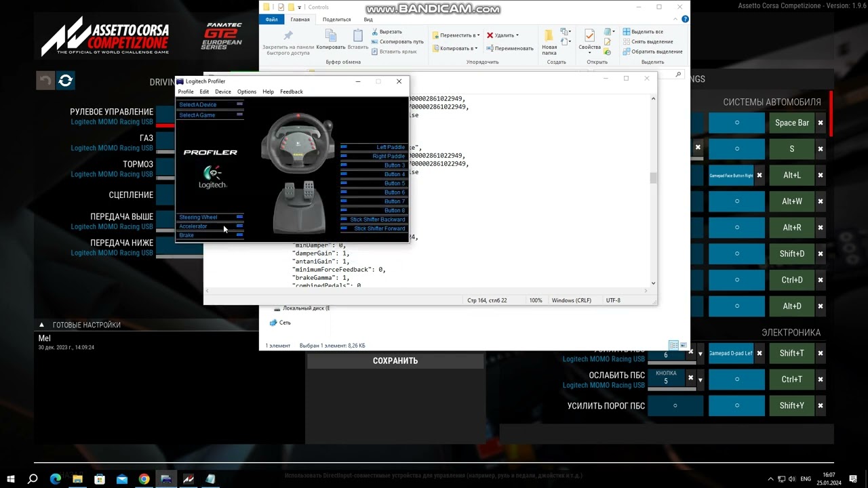Open Edit menu in Logitech Profiler
The height and width of the screenshot is (488, 868).
204,91
